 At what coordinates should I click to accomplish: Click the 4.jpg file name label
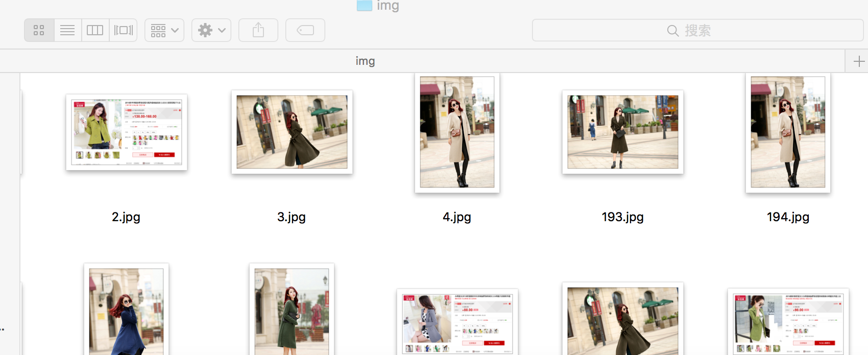457,217
